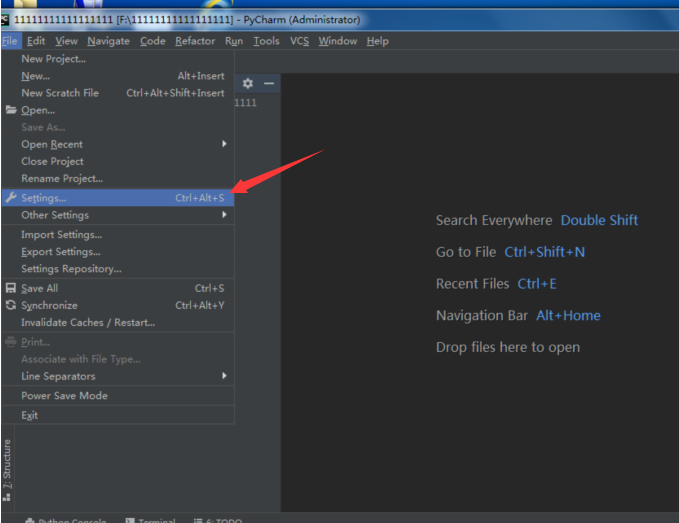Image resolution: width=679 pixels, height=523 pixels.
Task: Click Alt+Home Navigation Bar hint
Action: [569, 315]
